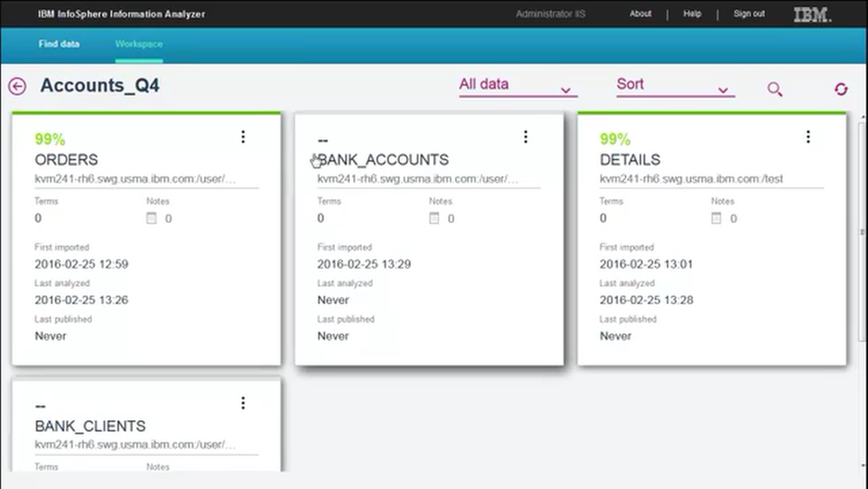Image resolution: width=868 pixels, height=489 pixels.
Task: Click the Terms count on DETAILS card
Action: (603, 218)
